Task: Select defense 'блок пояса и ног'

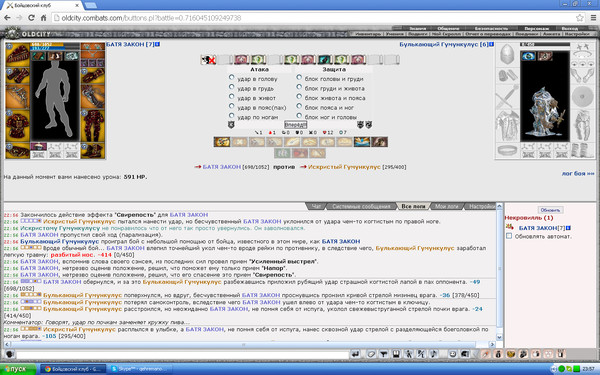Action: coord(299,106)
